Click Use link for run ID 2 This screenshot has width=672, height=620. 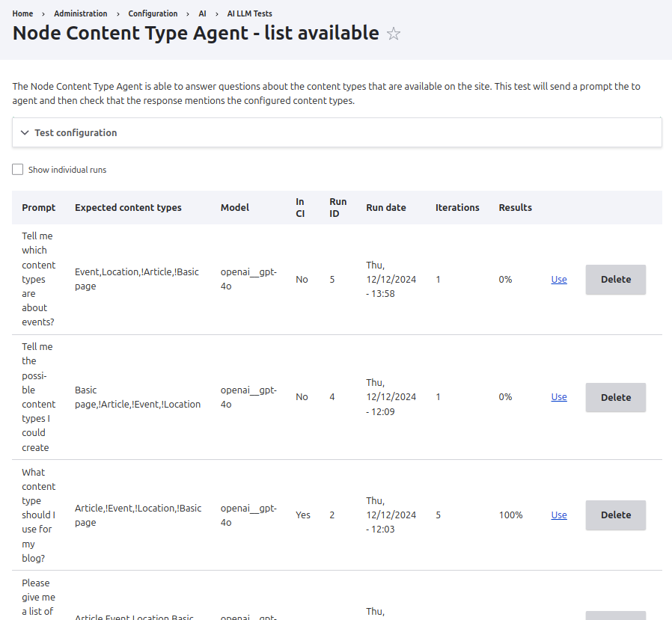click(x=559, y=515)
